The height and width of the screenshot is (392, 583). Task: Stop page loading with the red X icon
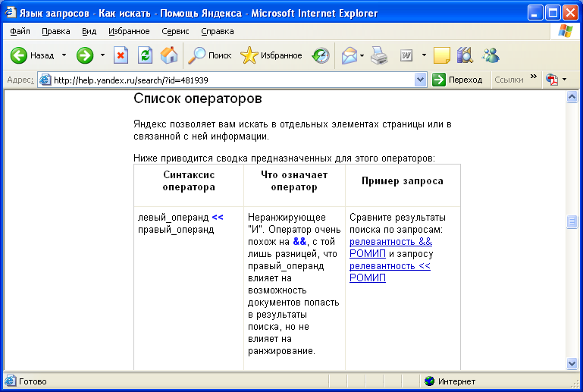[x=121, y=56]
